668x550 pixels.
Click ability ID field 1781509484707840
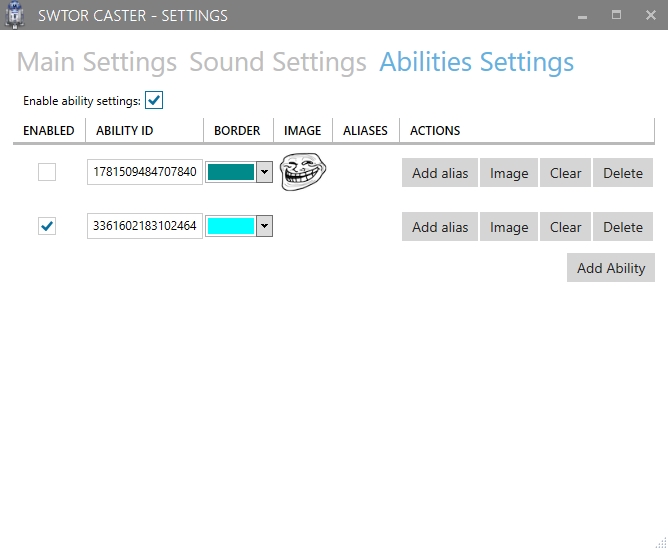coord(145,172)
